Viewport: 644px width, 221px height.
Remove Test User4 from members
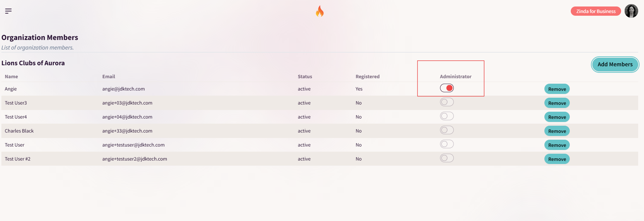click(557, 117)
